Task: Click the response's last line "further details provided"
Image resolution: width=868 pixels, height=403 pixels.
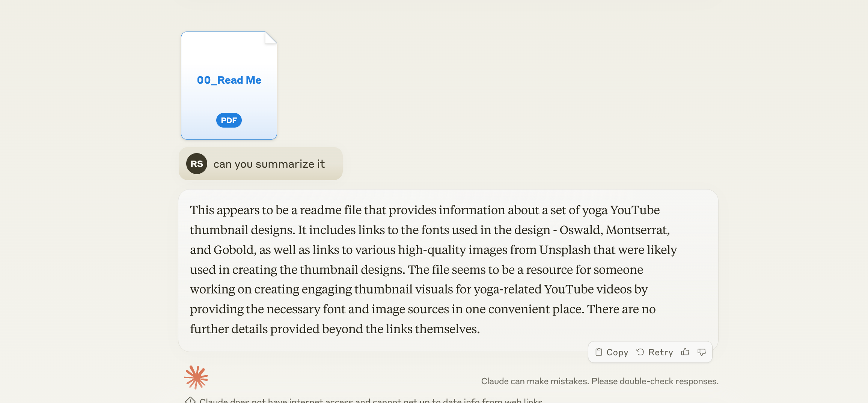Action: [x=335, y=329]
